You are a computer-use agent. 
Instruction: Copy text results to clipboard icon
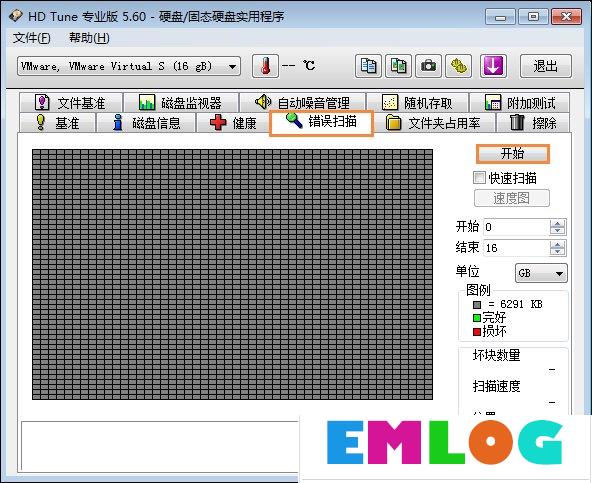368,66
